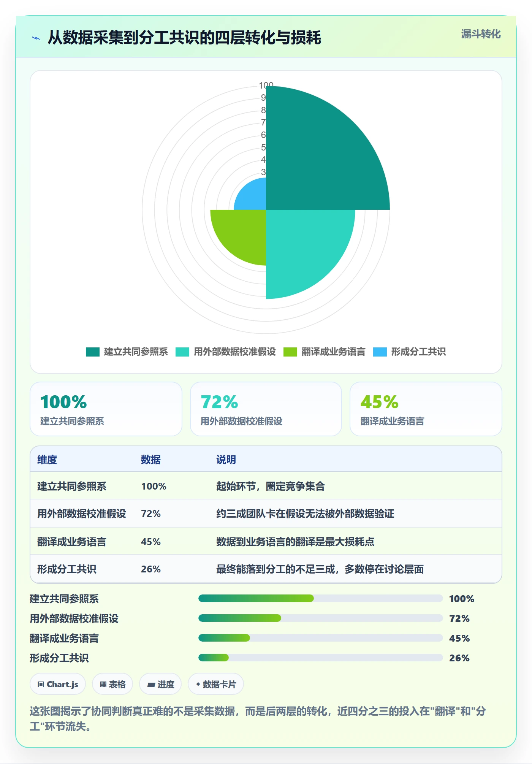This screenshot has width=532, height=764.
Task: Click the Chart.js tag chip
Action: 58,684
